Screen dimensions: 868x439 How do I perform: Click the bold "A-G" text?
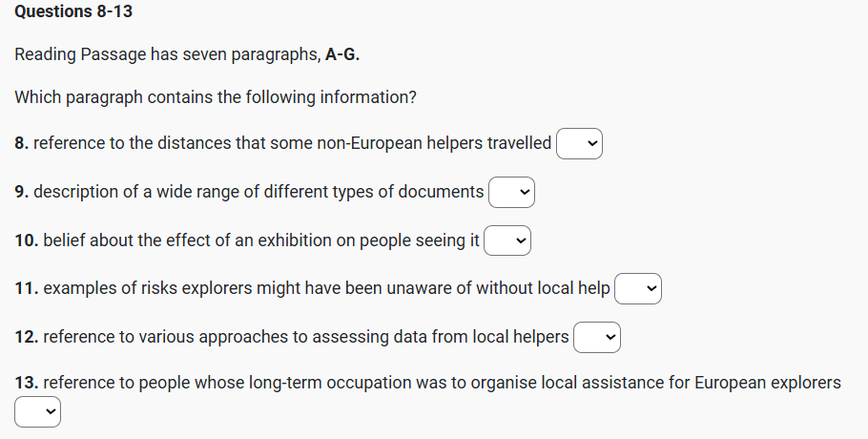(341, 54)
